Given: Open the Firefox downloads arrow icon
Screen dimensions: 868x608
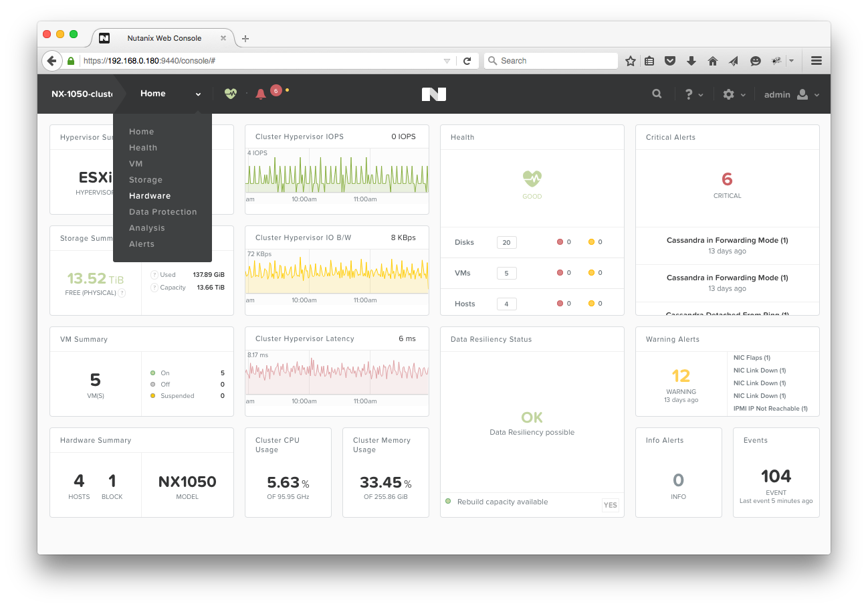Looking at the screenshot, I should pos(691,61).
